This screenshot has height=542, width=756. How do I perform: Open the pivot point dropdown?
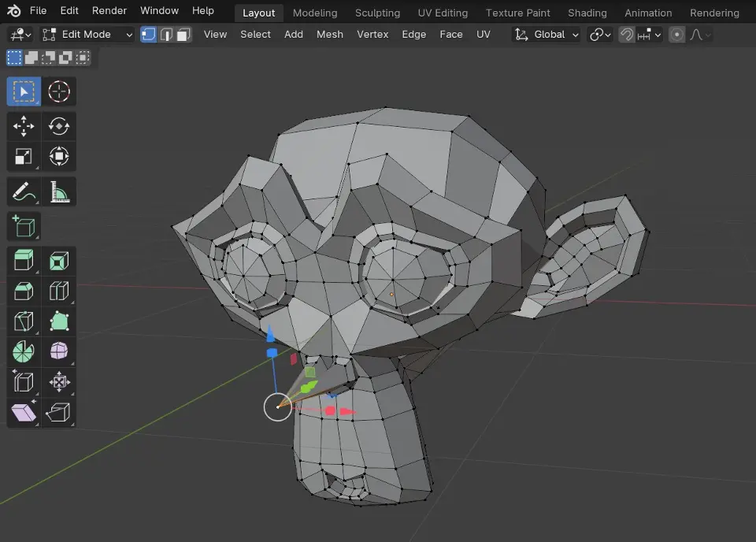coord(600,35)
